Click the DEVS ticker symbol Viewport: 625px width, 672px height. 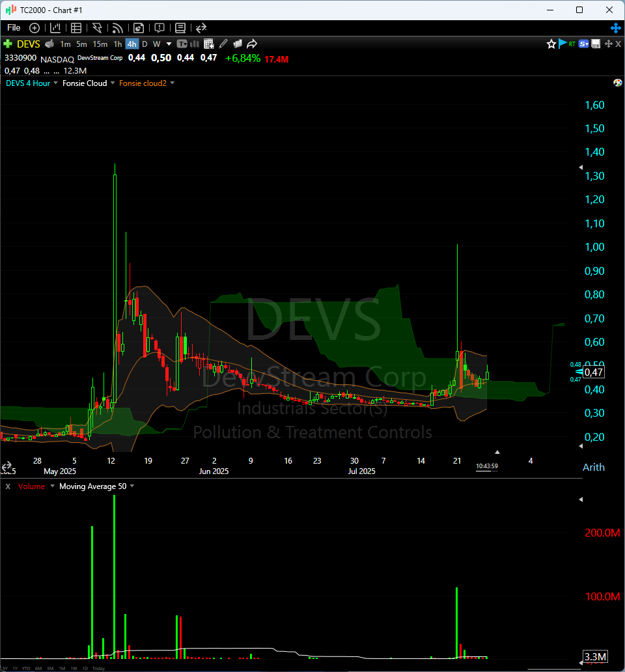pos(28,44)
